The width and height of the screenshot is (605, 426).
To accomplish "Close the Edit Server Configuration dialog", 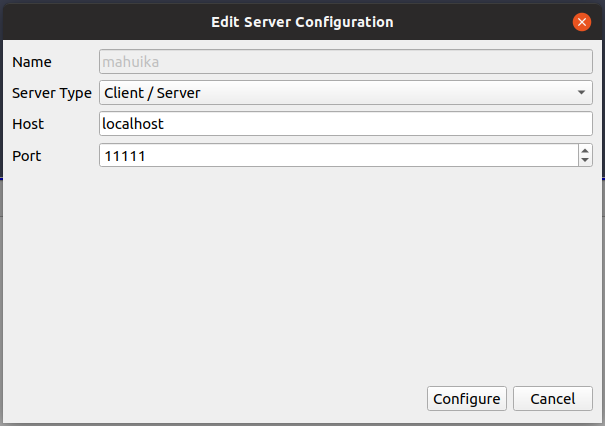I will (581, 21).
